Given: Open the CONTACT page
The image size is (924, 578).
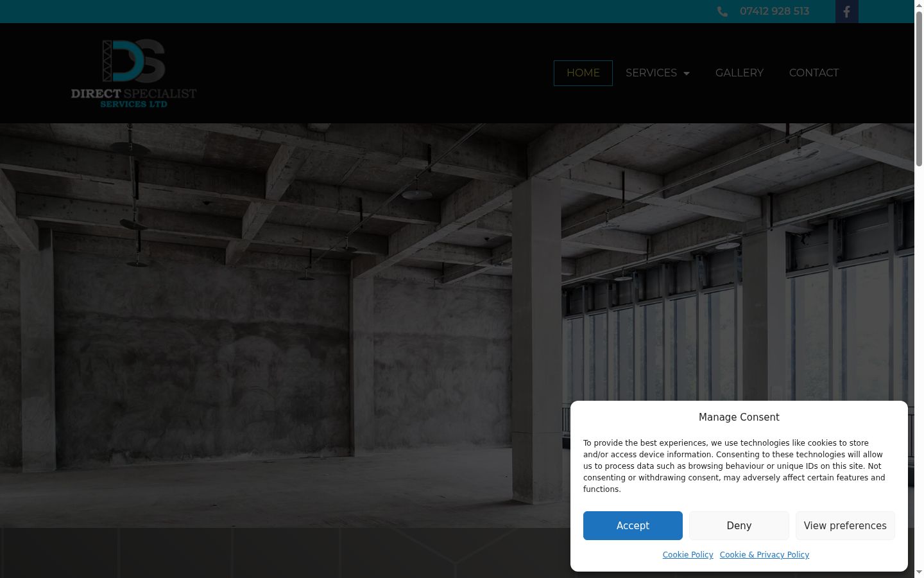Looking at the screenshot, I should coord(814,73).
